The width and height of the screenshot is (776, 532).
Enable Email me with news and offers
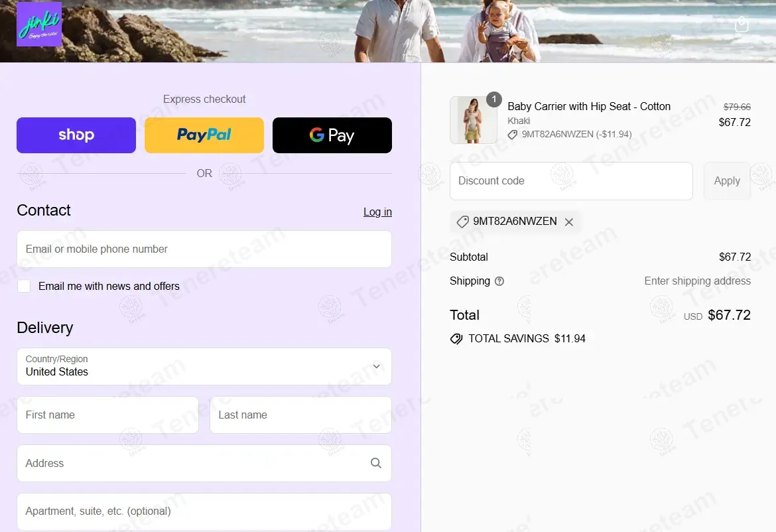coord(24,286)
